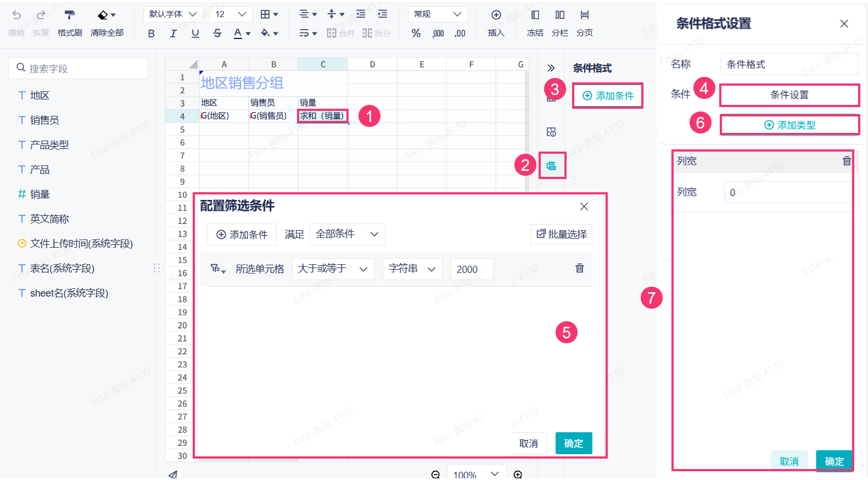This screenshot has width=868, height=480.
Task: Open the vertical alignment dropdown
Action: (x=335, y=14)
